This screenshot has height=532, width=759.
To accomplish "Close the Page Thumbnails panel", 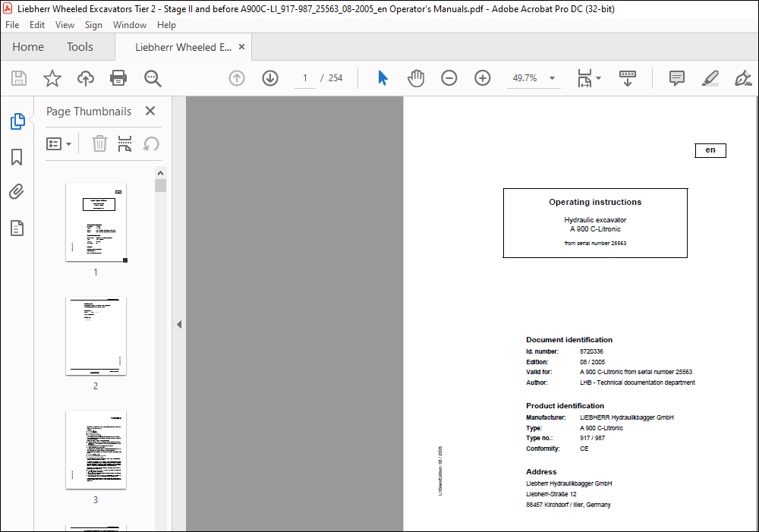I will coord(150,111).
